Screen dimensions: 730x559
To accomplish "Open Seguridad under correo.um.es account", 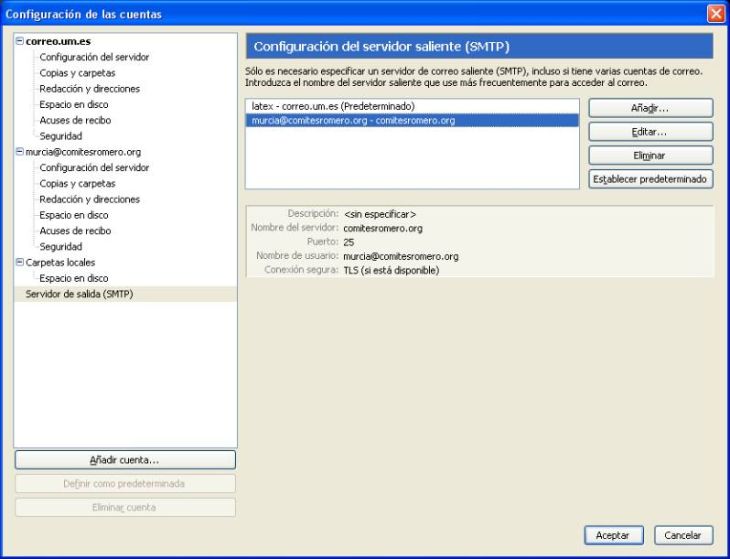I will point(61,136).
